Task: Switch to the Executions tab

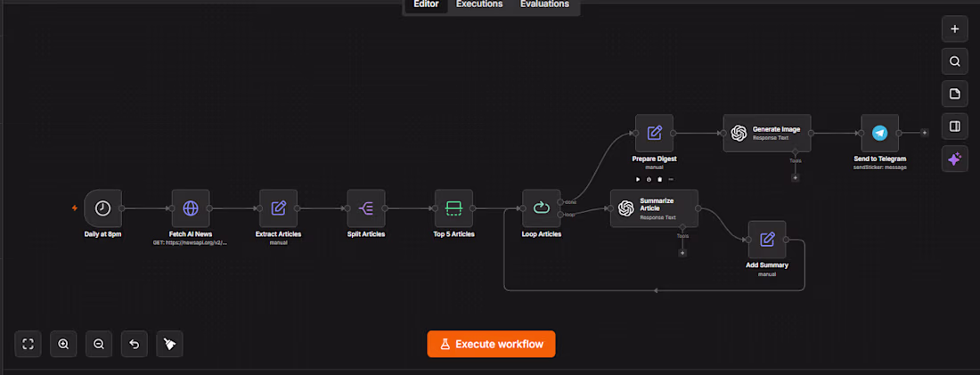Action: (479, 4)
